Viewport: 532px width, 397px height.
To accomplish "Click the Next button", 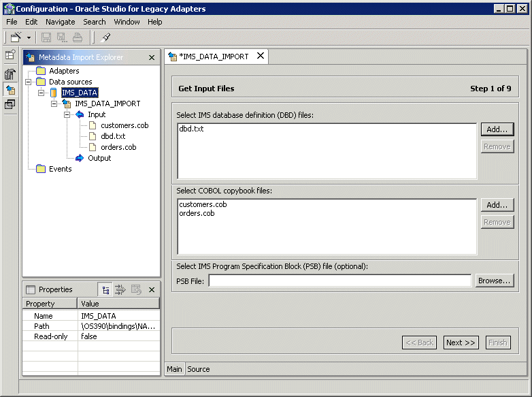I will [x=461, y=343].
